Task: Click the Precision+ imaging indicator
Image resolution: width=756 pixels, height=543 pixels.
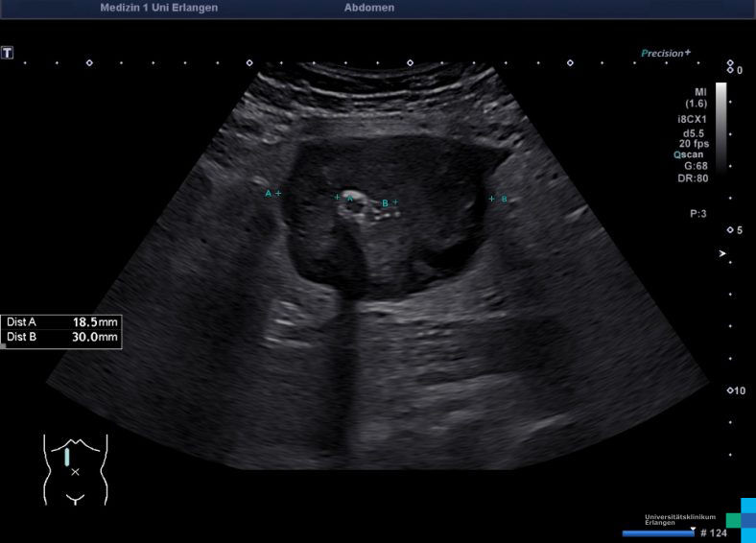Action: tap(666, 54)
